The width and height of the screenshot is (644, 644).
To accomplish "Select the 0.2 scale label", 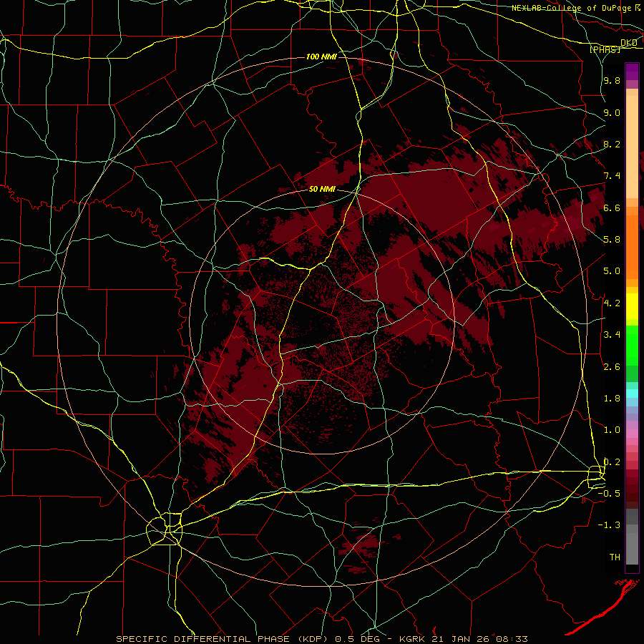I will pos(612,462).
